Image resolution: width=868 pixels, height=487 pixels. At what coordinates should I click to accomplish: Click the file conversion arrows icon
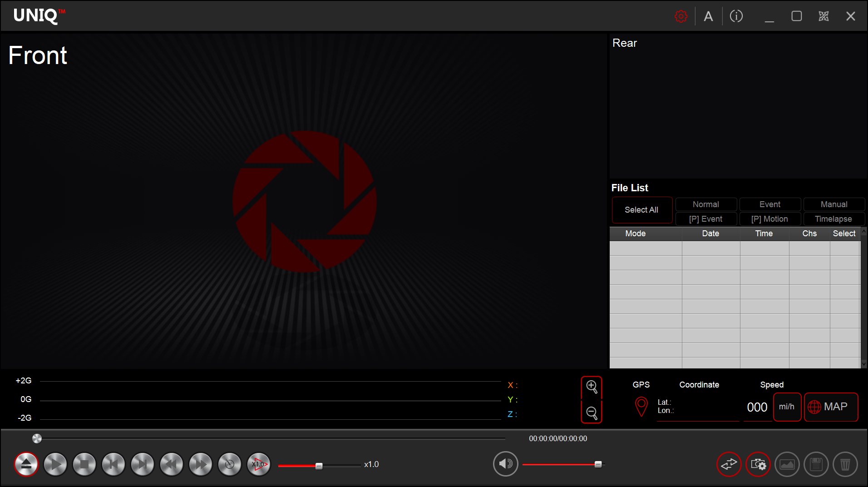729,464
